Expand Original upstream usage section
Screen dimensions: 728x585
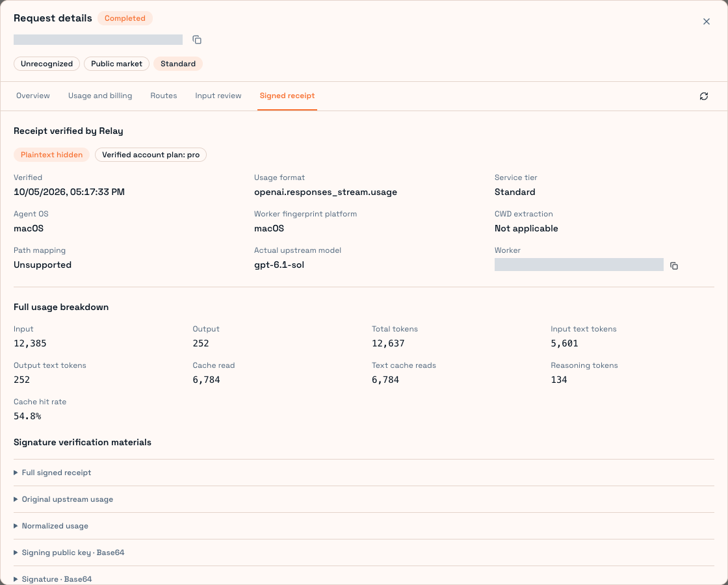pos(363,499)
